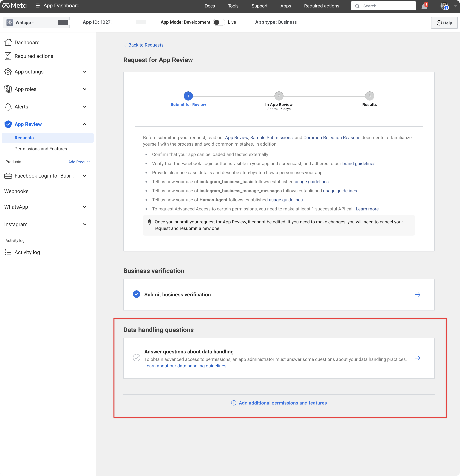Click the user profile avatar
Screen dimensions: 460x476
[444, 6]
